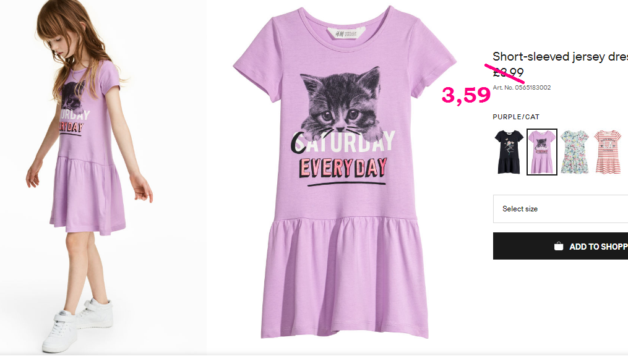Click the H&M neck label on the dress
This screenshot has width=628, height=364.
click(x=346, y=33)
